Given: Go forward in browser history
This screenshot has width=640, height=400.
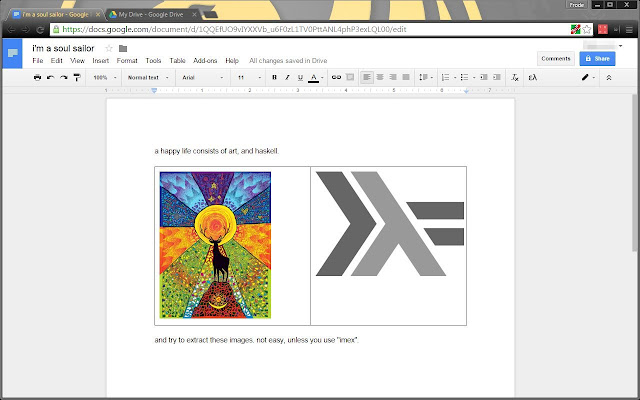Looking at the screenshot, I should 26,29.
